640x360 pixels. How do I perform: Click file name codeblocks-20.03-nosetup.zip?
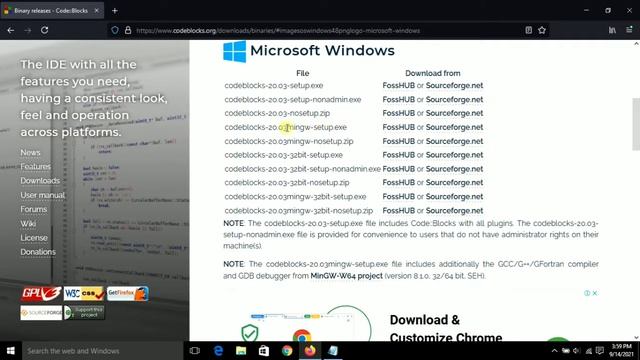click(x=277, y=113)
